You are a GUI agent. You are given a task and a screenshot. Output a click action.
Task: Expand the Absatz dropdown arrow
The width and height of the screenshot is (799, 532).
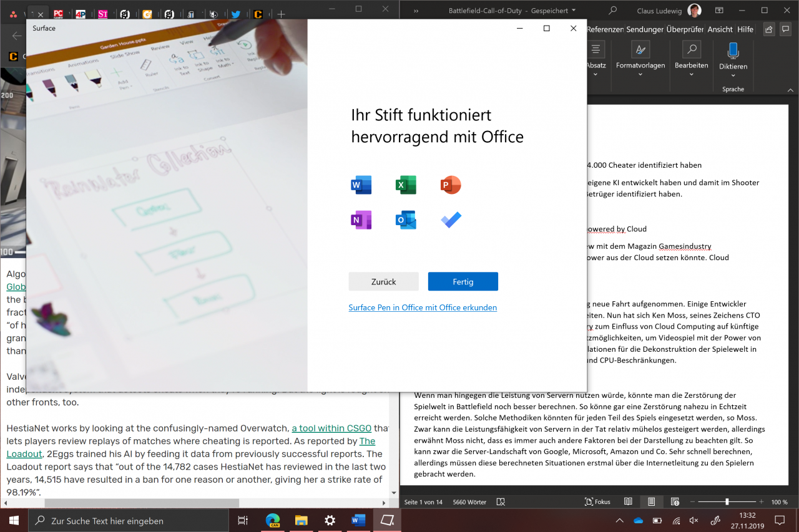click(x=596, y=74)
